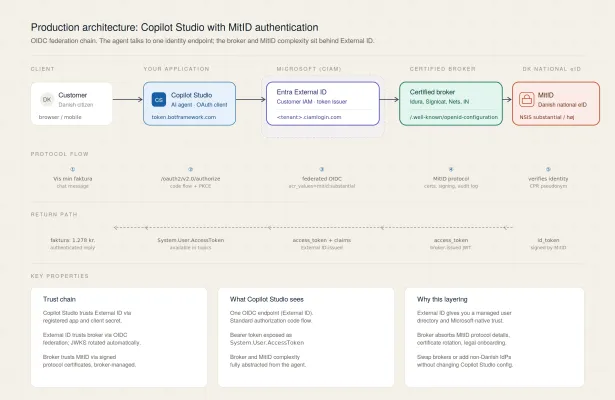Click the 'External ID-issued' caption
The width and height of the screenshot is (615, 400).
pos(322,247)
